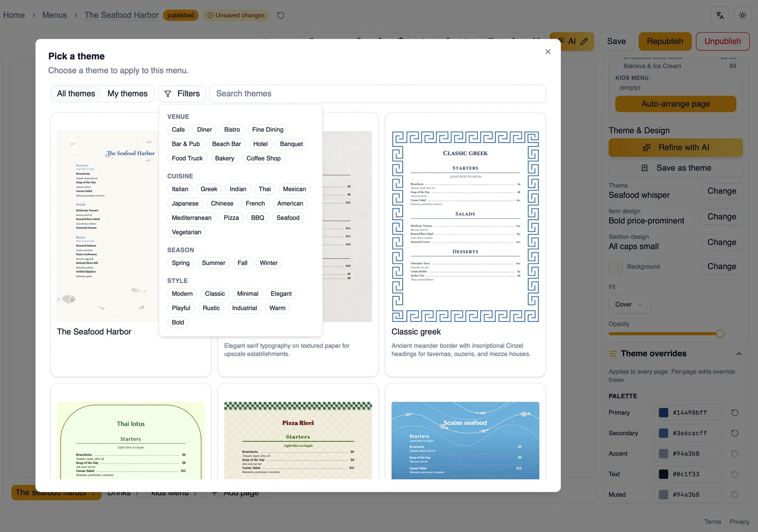Click the Save button
Screen dimensions: 758x532
coord(616,41)
